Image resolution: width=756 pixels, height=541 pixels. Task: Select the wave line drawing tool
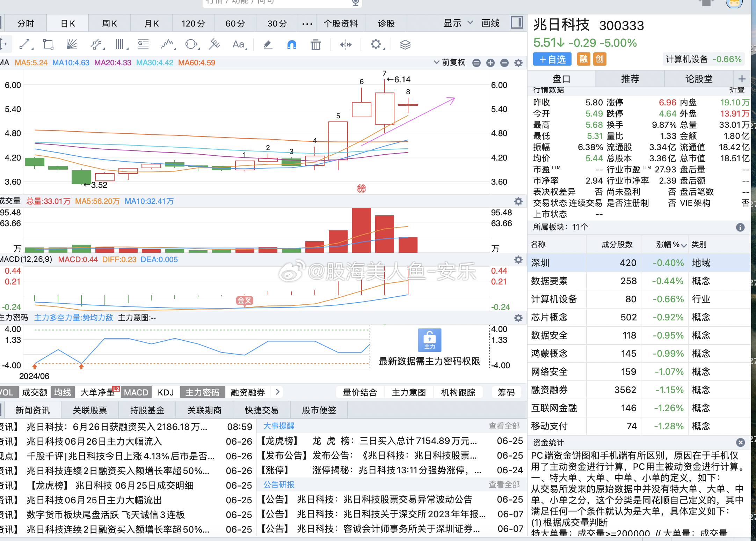point(167,44)
